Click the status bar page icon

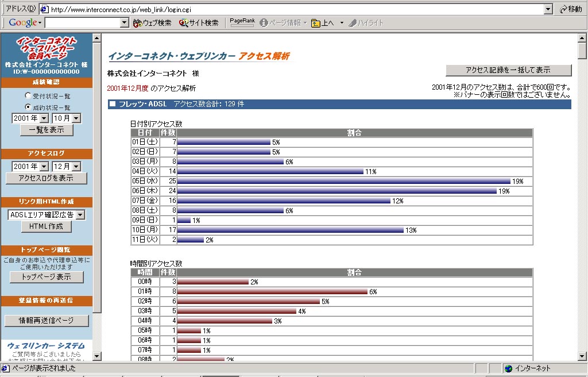pyautogui.click(x=6, y=368)
